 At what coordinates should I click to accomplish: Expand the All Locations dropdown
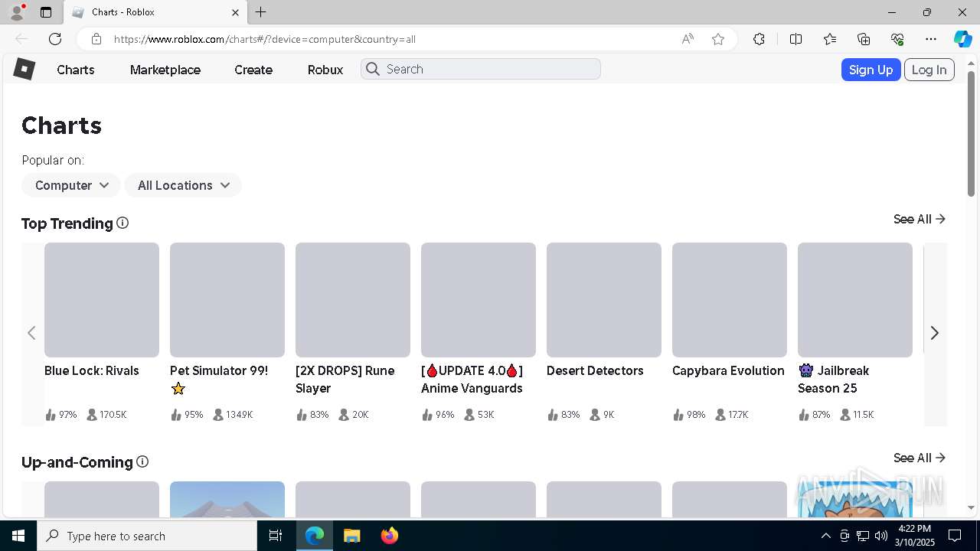pos(183,185)
